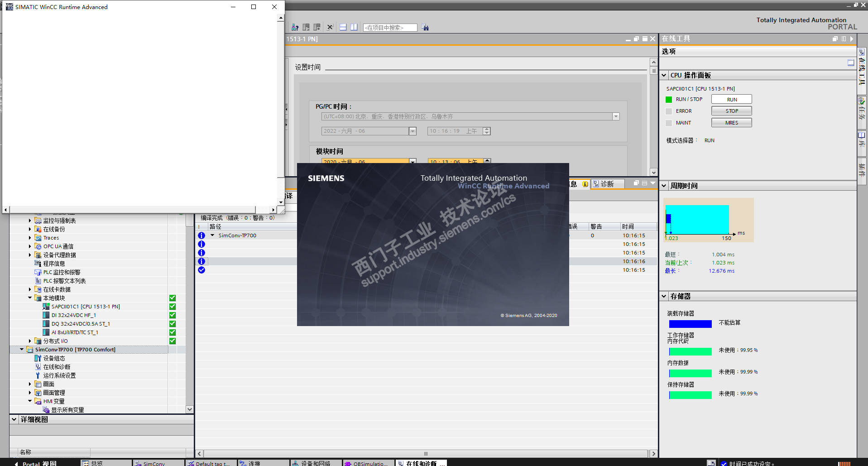868x466 pixels.
Task: Open the 总览 taskbar tab
Action: (106, 463)
